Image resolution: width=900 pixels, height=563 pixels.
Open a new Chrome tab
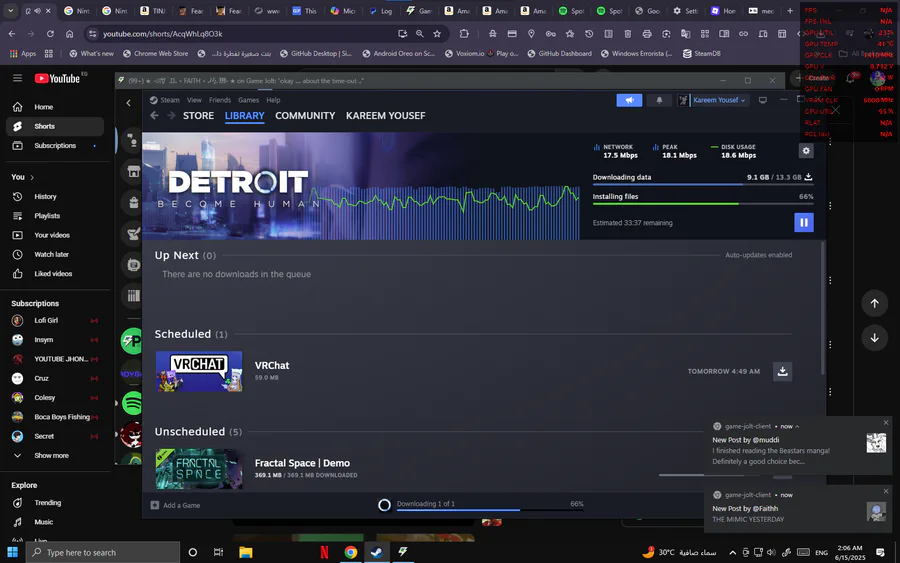pos(790,10)
